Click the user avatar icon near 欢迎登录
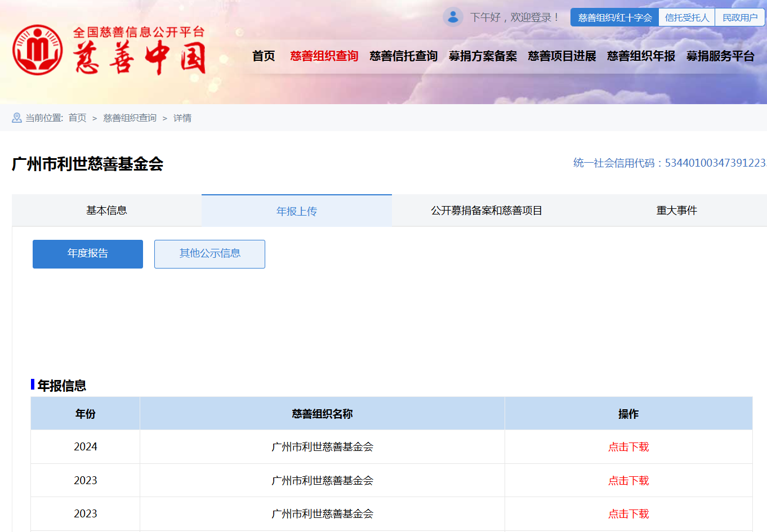 click(x=453, y=17)
